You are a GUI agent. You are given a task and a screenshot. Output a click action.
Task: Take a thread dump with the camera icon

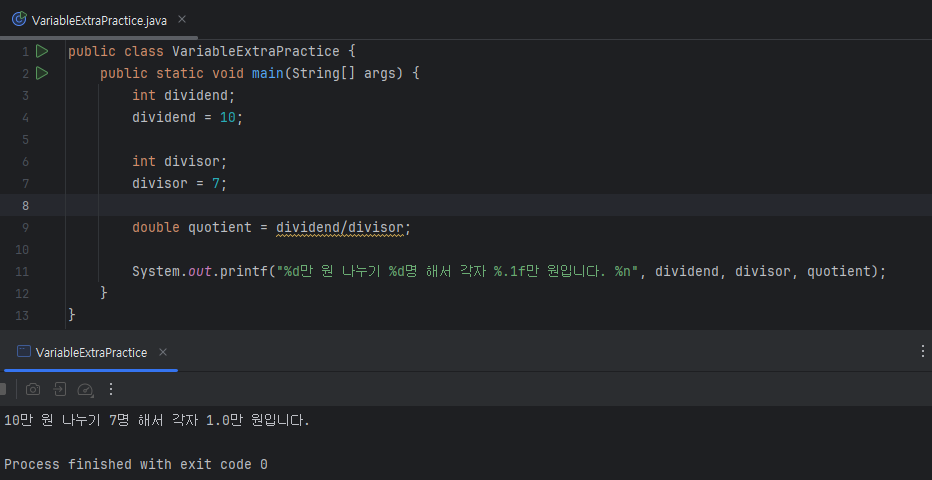click(x=33, y=390)
